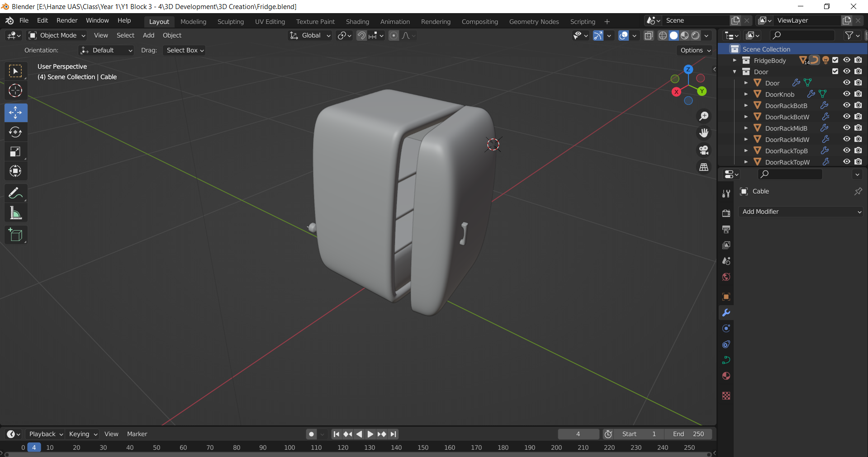
Task: Open the View Layer properties tab
Action: pos(726,245)
